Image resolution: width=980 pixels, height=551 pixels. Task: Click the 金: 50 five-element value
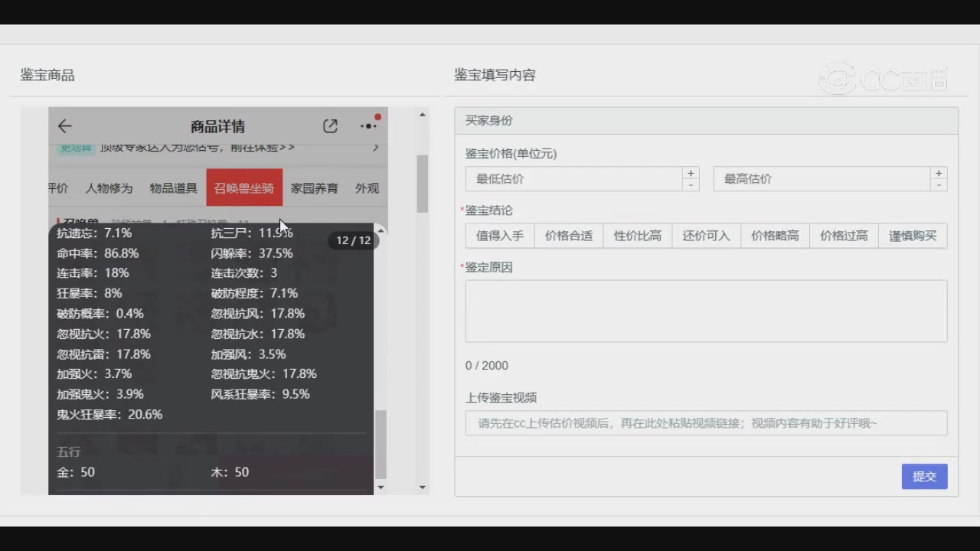click(76, 472)
